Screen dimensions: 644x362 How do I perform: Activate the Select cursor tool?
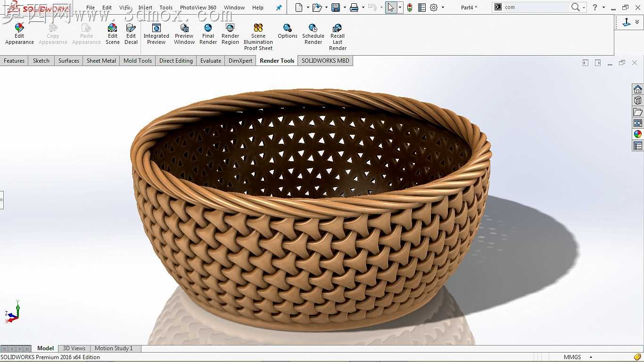(x=391, y=8)
